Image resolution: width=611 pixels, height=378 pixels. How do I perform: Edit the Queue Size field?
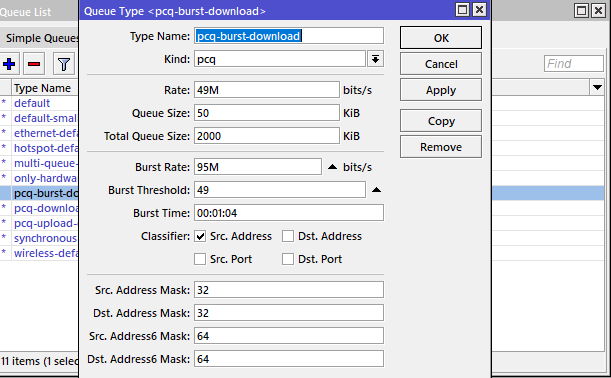(x=267, y=113)
